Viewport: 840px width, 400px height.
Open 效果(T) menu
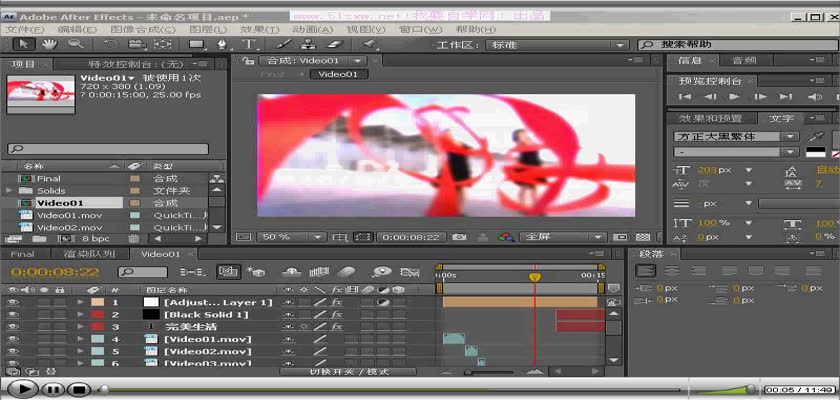coord(260,29)
